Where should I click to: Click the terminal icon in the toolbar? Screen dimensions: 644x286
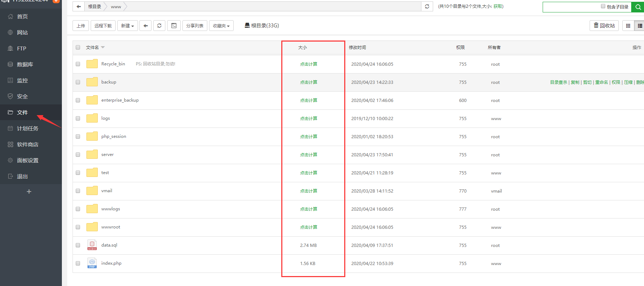[x=174, y=26]
